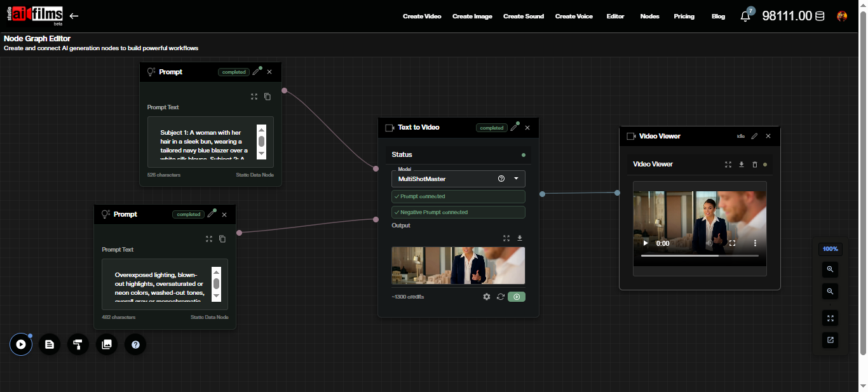Toggle the Prompt connected checkbox
The height and width of the screenshot is (392, 868).
pos(458,196)
